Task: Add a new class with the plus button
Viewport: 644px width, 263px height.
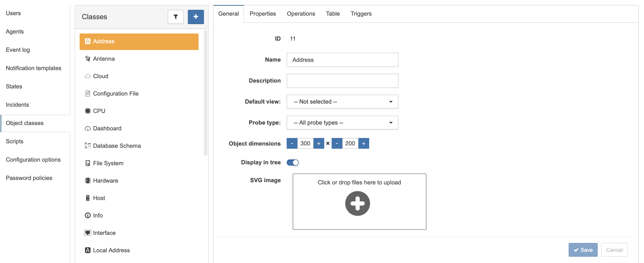Action: 195,17
